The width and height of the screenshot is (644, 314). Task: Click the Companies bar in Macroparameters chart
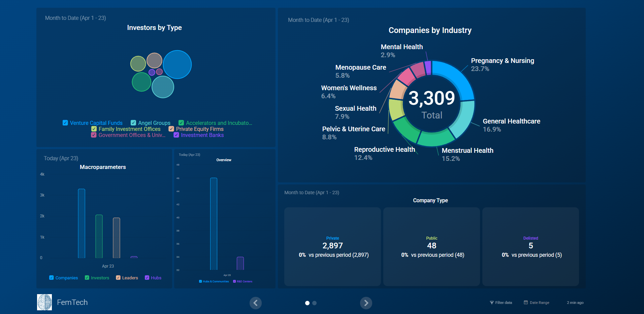tap(82, 223)
